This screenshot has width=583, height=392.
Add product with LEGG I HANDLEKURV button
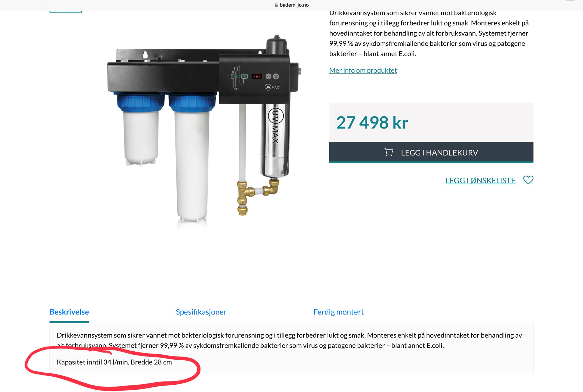coord(431,152)
